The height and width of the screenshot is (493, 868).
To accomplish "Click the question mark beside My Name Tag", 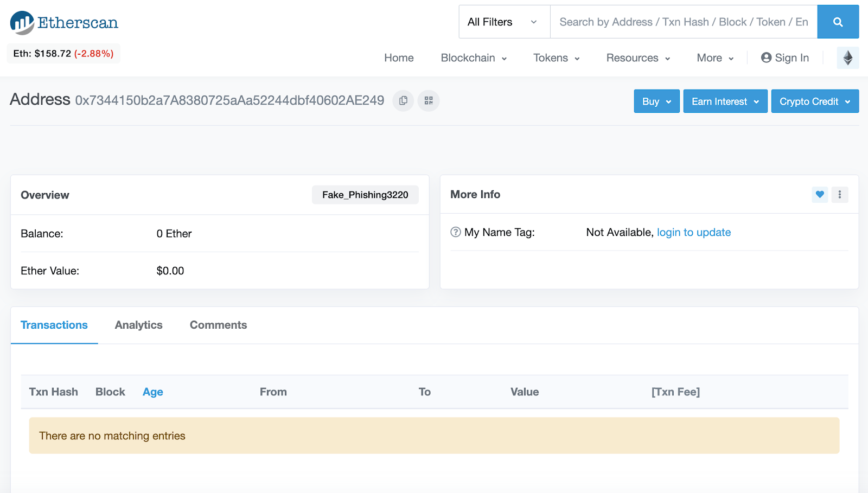I will pos(455,232).
